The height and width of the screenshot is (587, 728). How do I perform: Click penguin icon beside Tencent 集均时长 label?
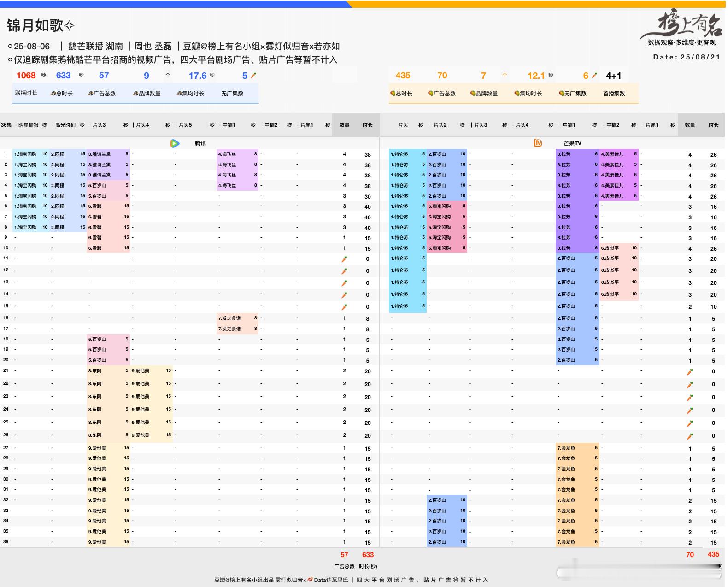[x=179, y=94]
